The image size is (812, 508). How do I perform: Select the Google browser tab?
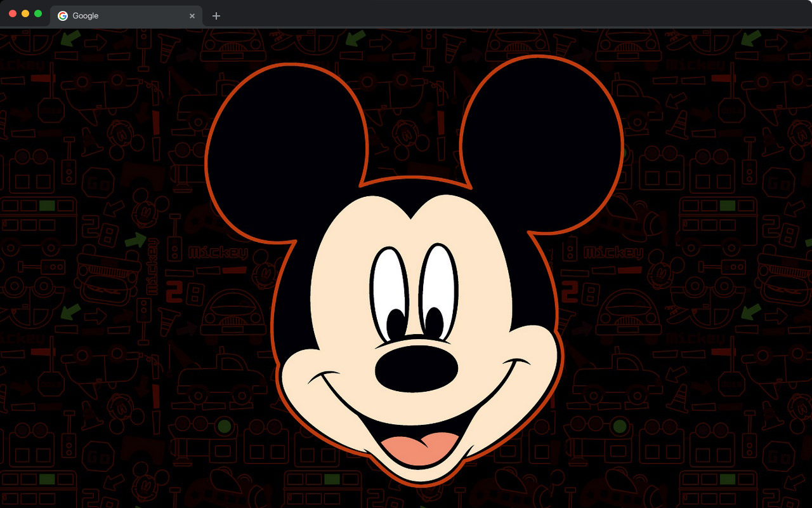click(126, 16)
